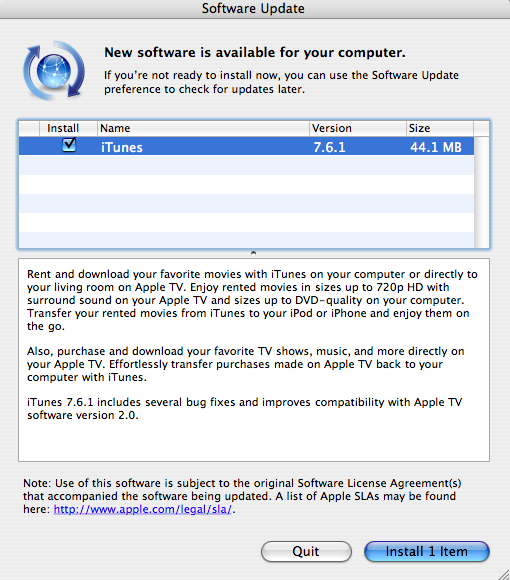Viewport: 510px width, 580px height.
Task: Click the 7.6.1 version cell
Action: (329, 147)
